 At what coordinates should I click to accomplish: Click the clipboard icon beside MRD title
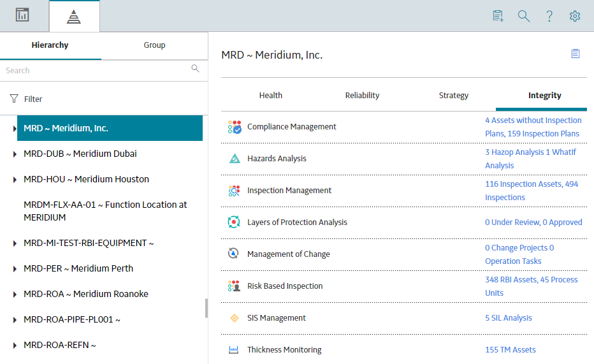coord(576,54)
